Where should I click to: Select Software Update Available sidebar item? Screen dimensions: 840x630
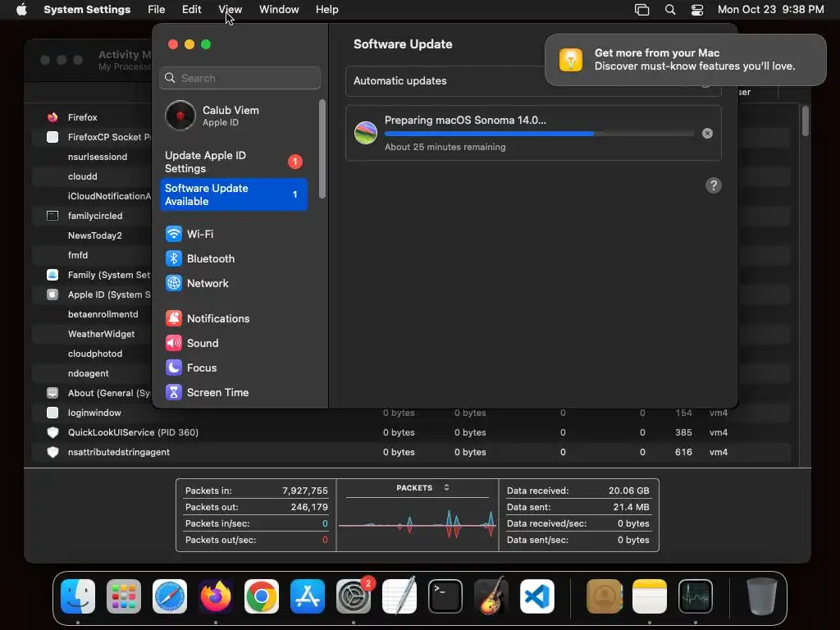tap(234, 194)
